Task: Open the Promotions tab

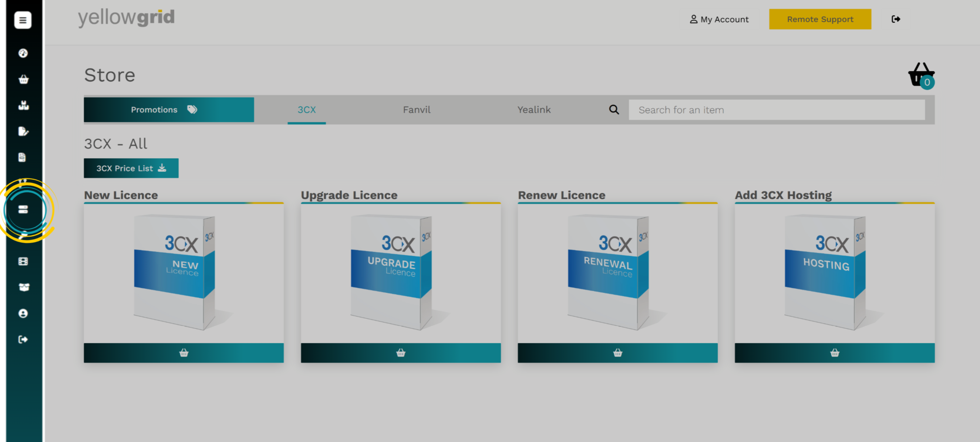Action: click(169, 110)
